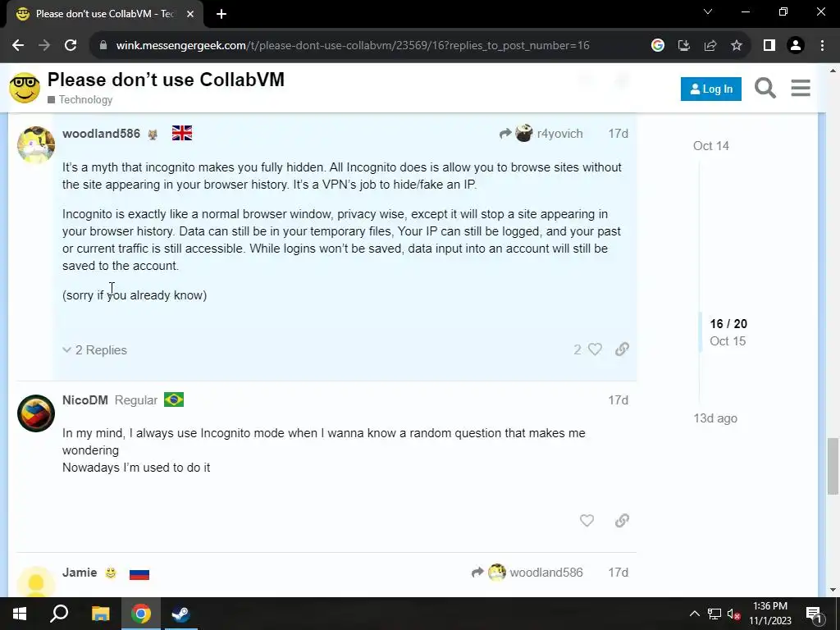Click Russian flag beside Jamie

(x=139, y=573)
